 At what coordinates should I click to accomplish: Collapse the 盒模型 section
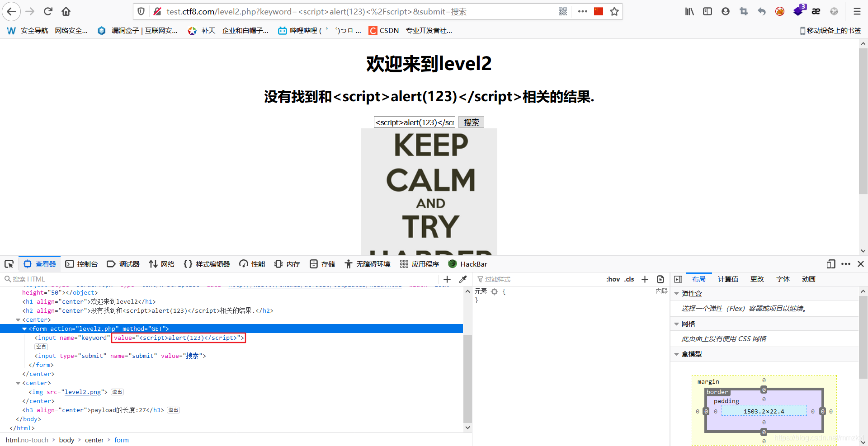pyautogui.click(x=677, y=354)
